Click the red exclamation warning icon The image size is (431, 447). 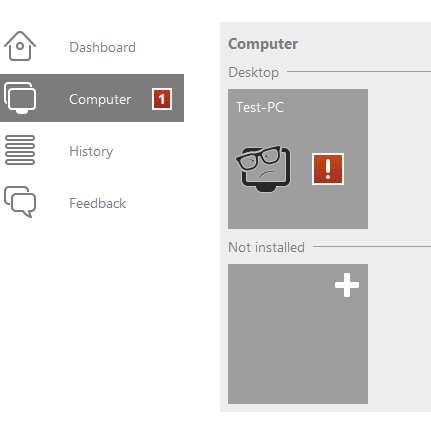click(x=328, y=169)
